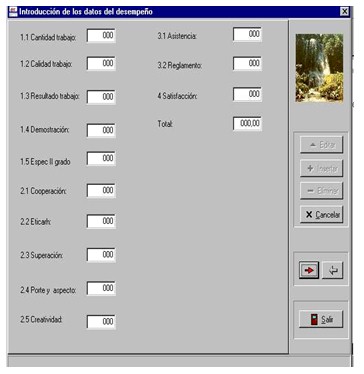Click the '1.1 Cantidad trabajo:' label
364x374 pixels.
(x=48, y=37)
